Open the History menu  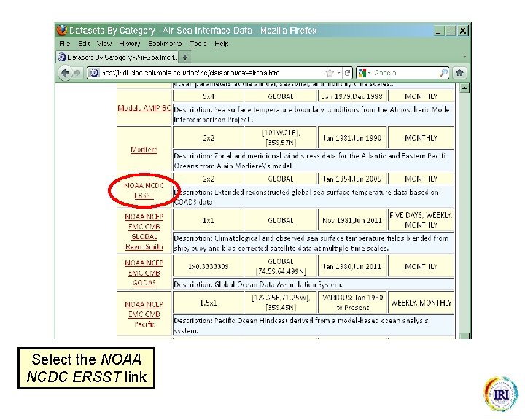[x=129, y=44]
